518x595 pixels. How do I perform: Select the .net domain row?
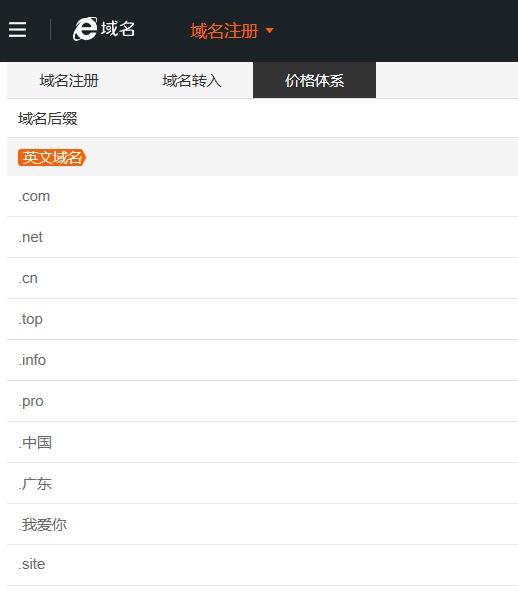(262, 237)
